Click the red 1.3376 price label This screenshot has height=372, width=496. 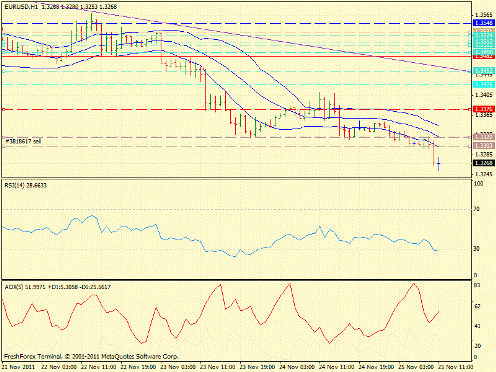484,109
